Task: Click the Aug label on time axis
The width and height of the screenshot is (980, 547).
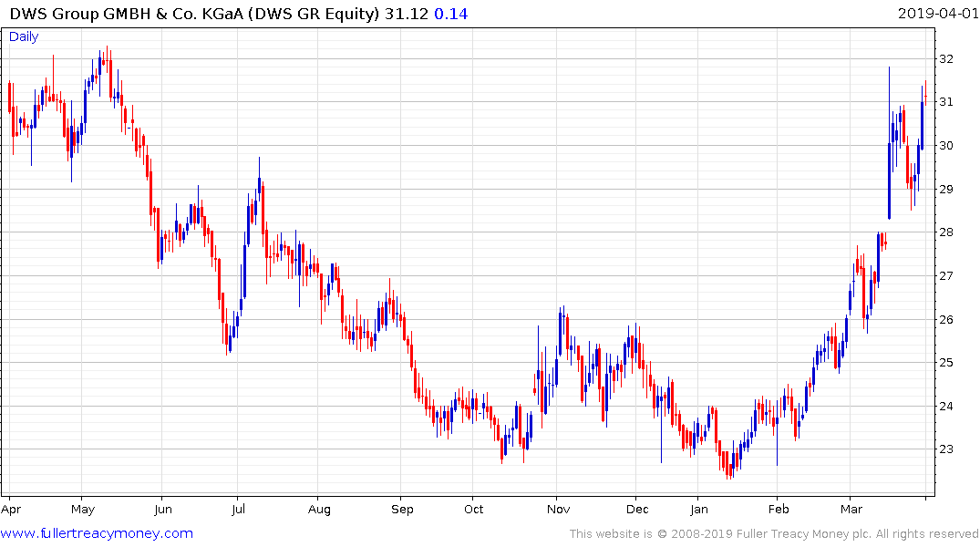Action: 319,510
